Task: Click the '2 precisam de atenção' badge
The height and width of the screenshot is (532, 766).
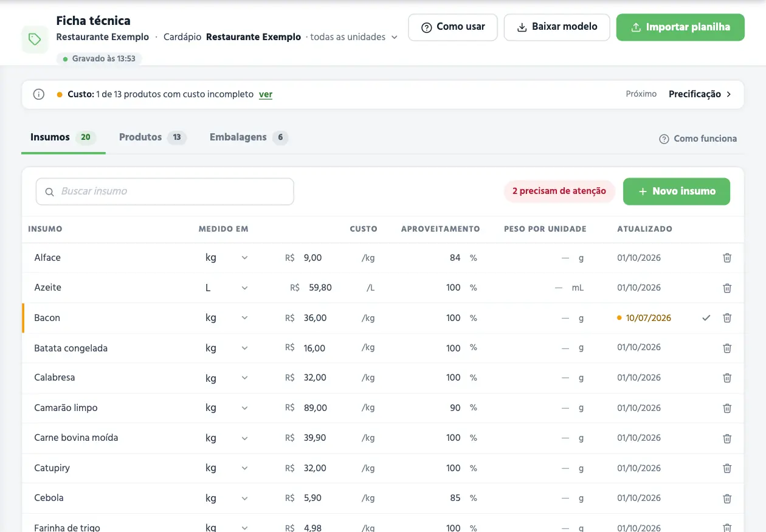Action: pyautogui.click(x=559, y=192)
